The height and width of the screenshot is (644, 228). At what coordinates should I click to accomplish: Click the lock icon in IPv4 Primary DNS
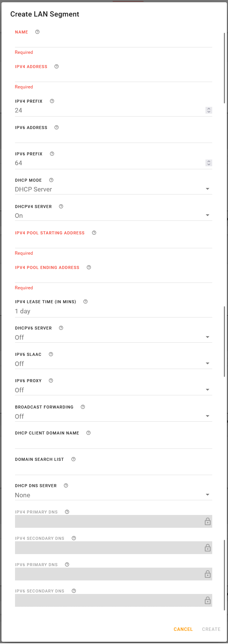pos(207,522)
